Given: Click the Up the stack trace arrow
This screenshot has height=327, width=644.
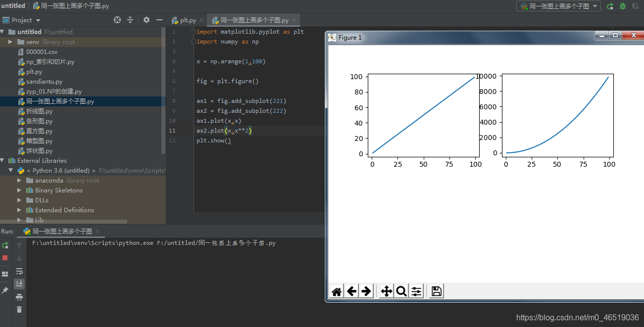Looking at the screenshot, I should click(x=19, y=245).
